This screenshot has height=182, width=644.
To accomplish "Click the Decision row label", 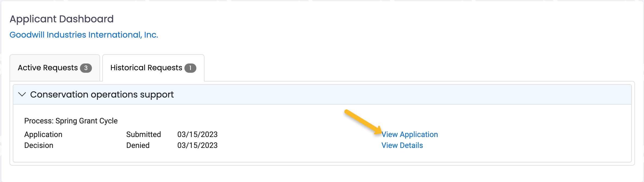I will [39, 145].
